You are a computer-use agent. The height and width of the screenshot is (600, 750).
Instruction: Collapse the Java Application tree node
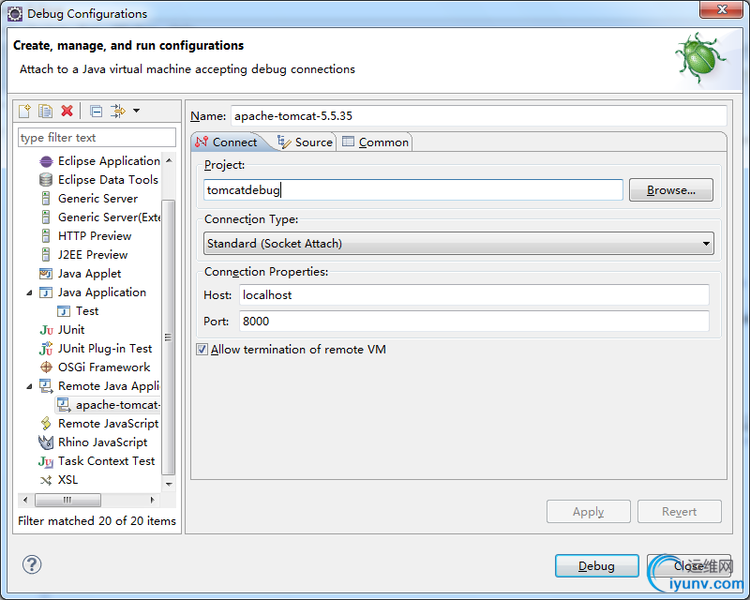click(30, 293)
